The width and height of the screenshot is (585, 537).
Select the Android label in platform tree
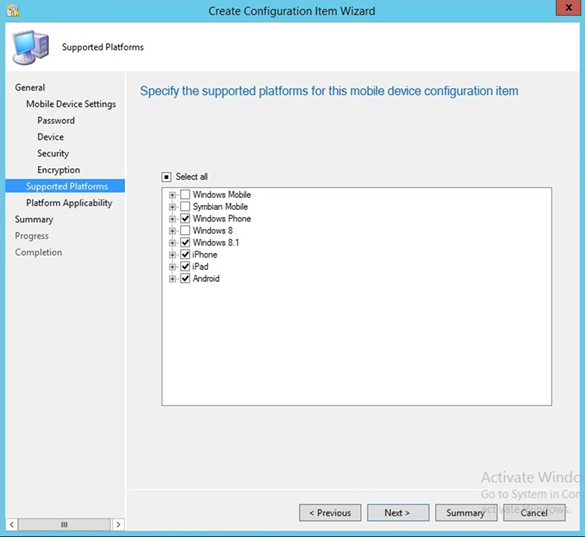(206, 278)
